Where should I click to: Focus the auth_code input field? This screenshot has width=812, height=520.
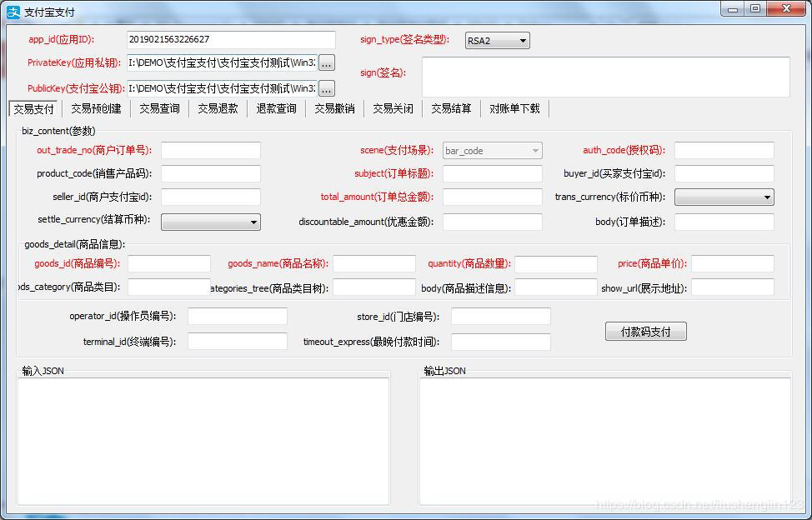pos(724,151)
